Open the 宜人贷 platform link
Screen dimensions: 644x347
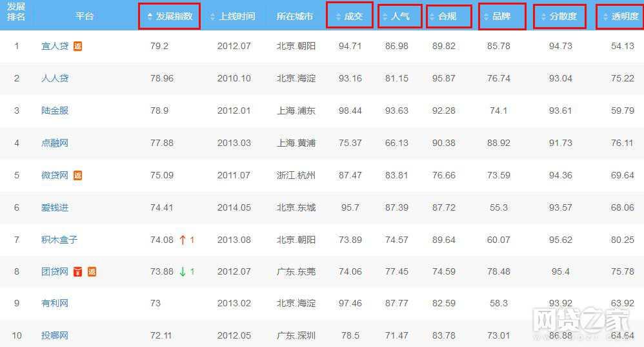(55, 46)
